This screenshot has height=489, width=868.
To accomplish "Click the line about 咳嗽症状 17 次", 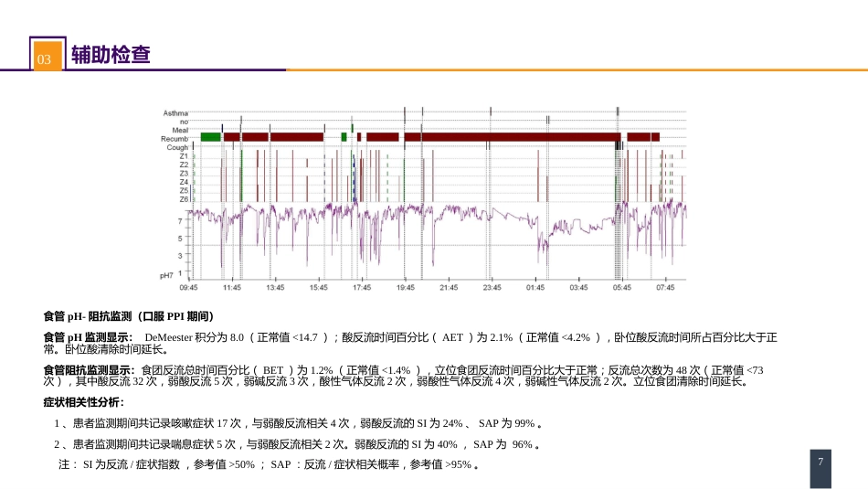I will [x=299, y=424].
